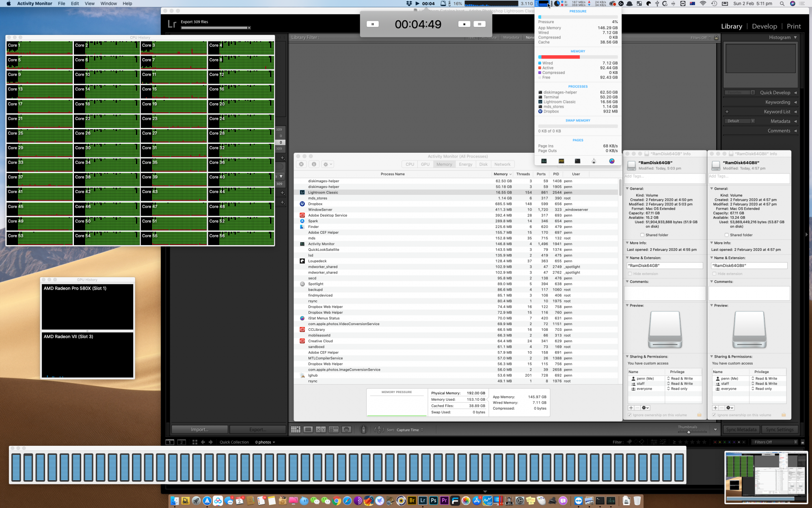Collapse Preview section in RamDisk64GBII Info
812x508 pixels.
tap(712, 306)
